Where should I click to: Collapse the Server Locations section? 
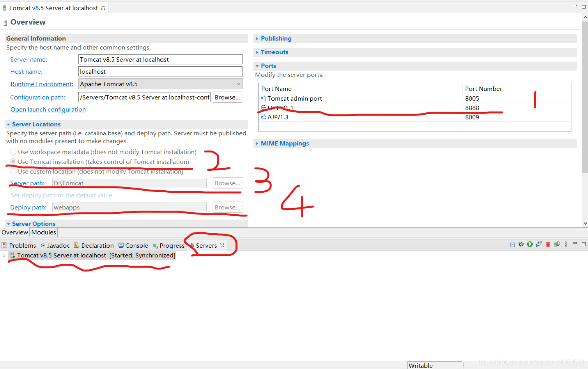(8, 124)
